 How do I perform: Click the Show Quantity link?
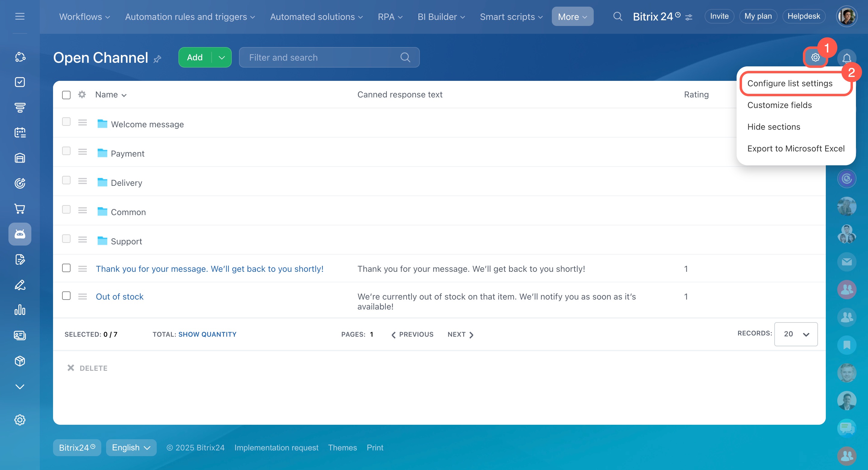[x=207, y=334]
